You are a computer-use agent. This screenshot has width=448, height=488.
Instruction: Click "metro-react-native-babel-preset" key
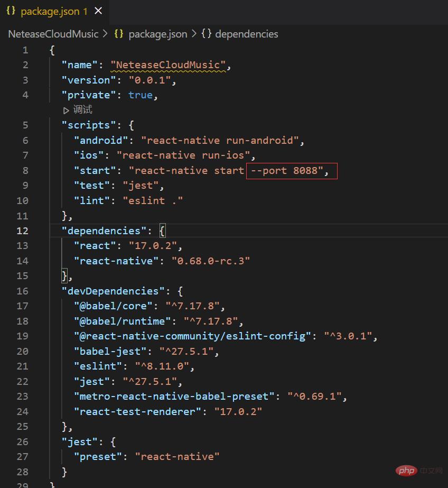tap(174, 397)
